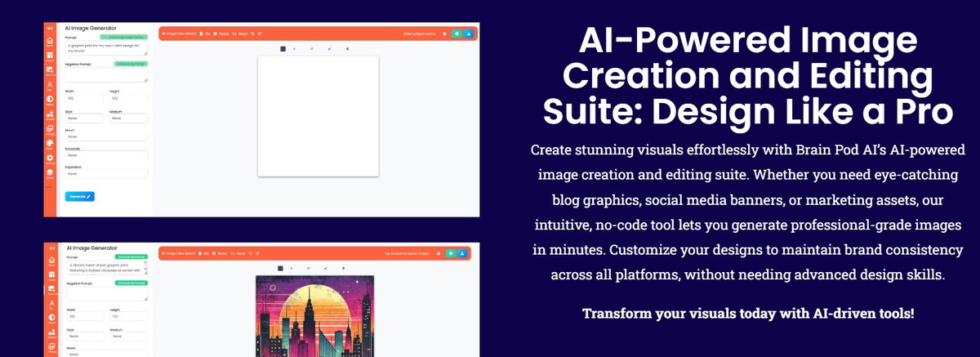Open the File menu in the blank-canvas editor
This screenshot has height=357, width=980.
pos(205,33)
